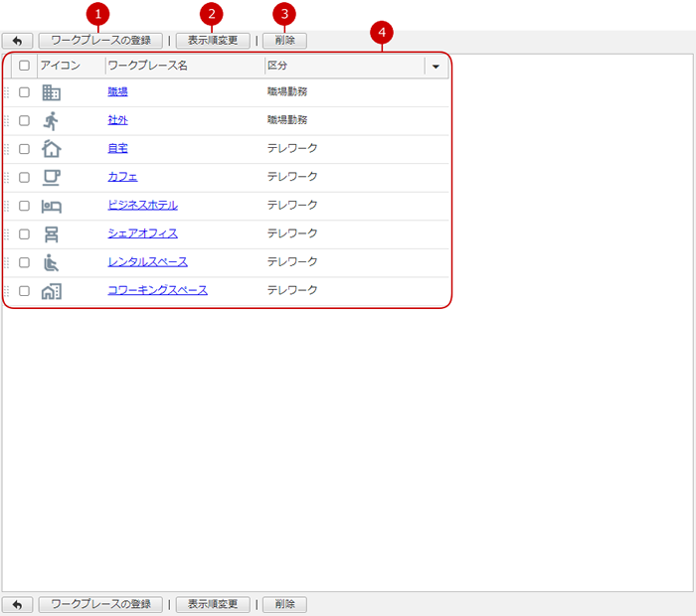Open the コワーキングスペース workplace link

(157, 290)
